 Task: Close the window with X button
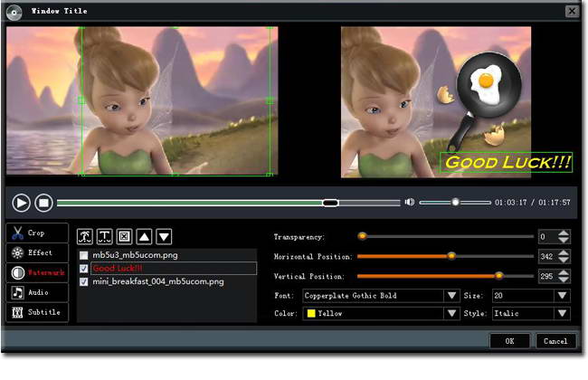point(572,11)
